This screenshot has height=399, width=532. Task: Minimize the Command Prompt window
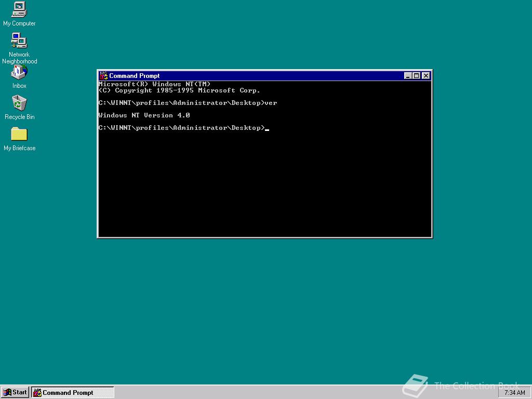[408, 76]
